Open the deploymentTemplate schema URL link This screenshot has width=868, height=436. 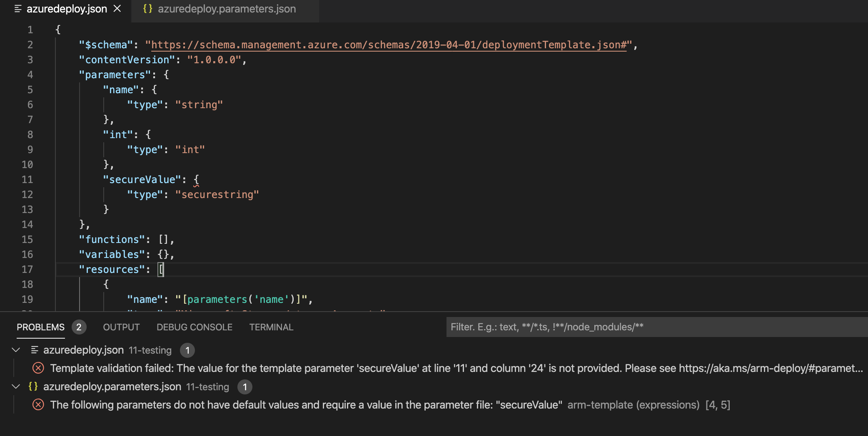pyautogui.click(x=387, y=45)
